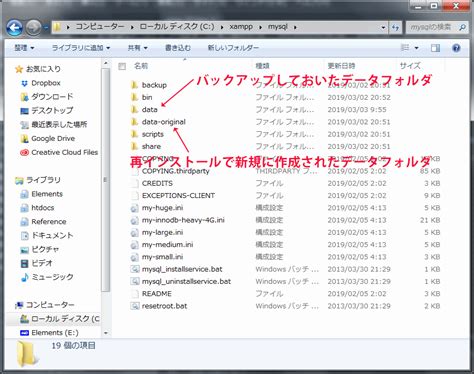This screenshot has height=374, width=474.
Task: Open Creative Cloud Files in favorites
Action: (x=65, y=152)
